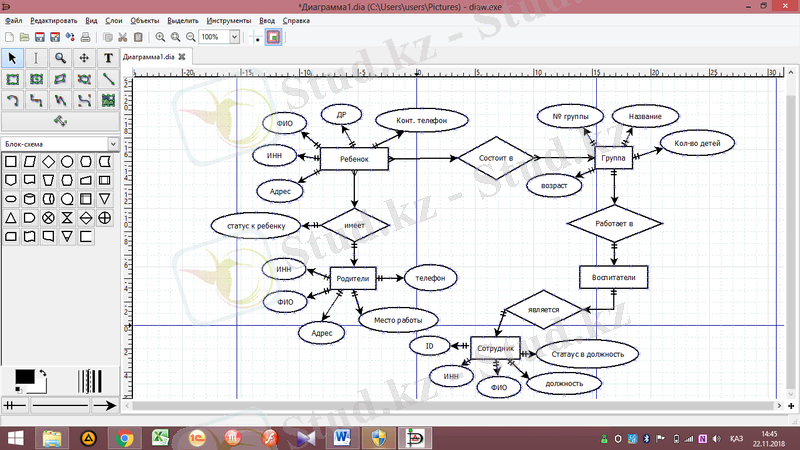The width and height of the screenshot is (800, 450).
Task: Select the Text tool in the toolbox
Action: (108, 58)
